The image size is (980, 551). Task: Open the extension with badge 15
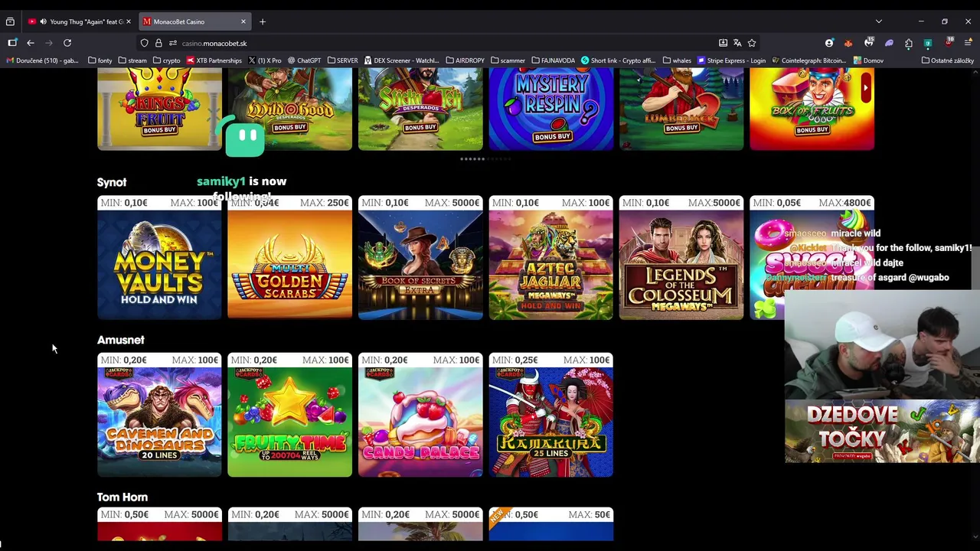click(869, 43)
